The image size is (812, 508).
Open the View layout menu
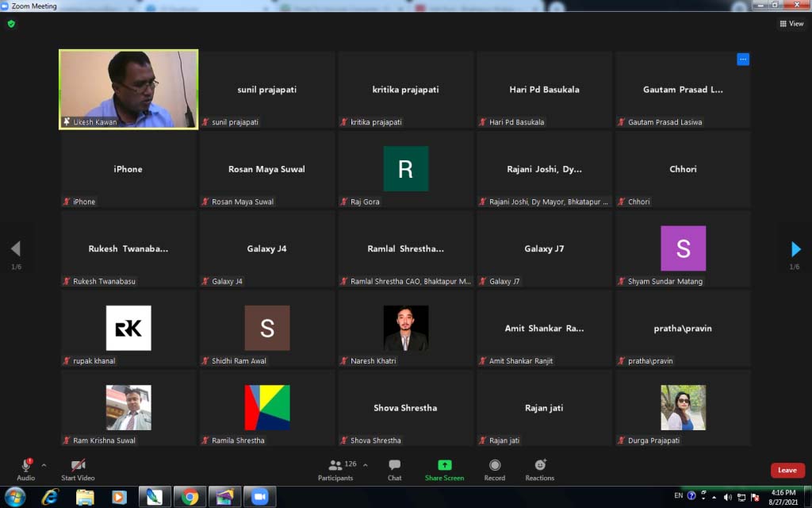pos(791,24)
